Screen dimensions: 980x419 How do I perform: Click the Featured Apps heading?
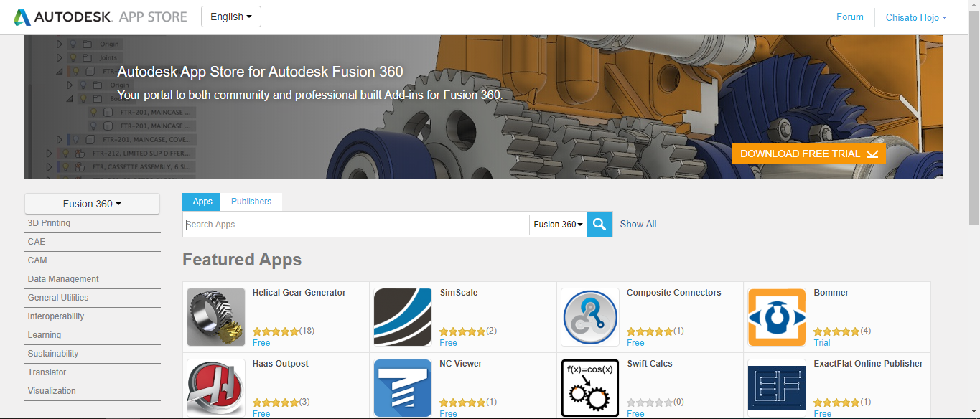tap(242, 260)
